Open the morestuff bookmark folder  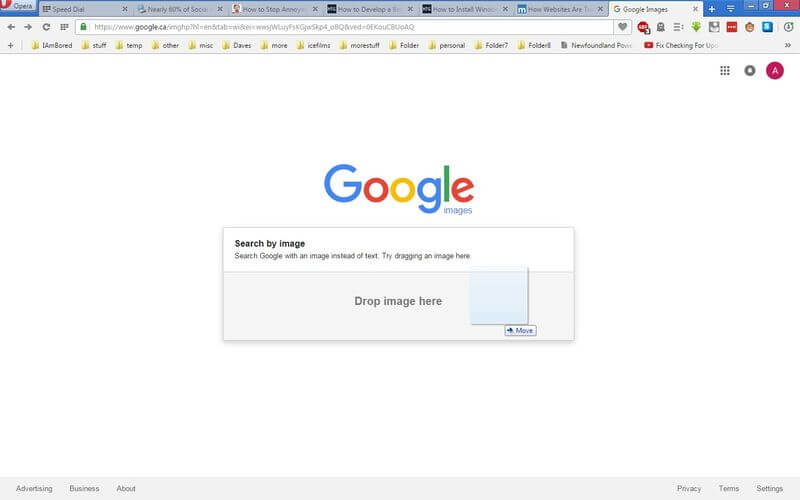point(360,45)
